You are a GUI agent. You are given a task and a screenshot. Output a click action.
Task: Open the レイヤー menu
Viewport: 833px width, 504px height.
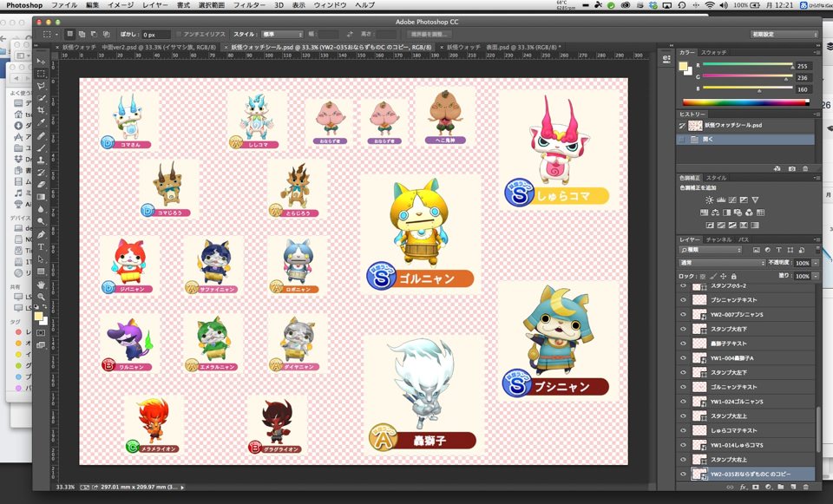click(x=155, y=5)
